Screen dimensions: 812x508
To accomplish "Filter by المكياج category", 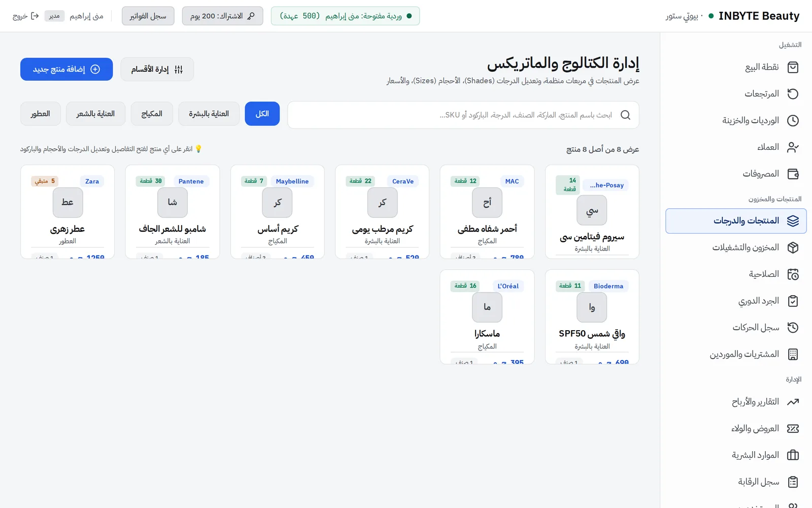I will click(x=152, y=114).
